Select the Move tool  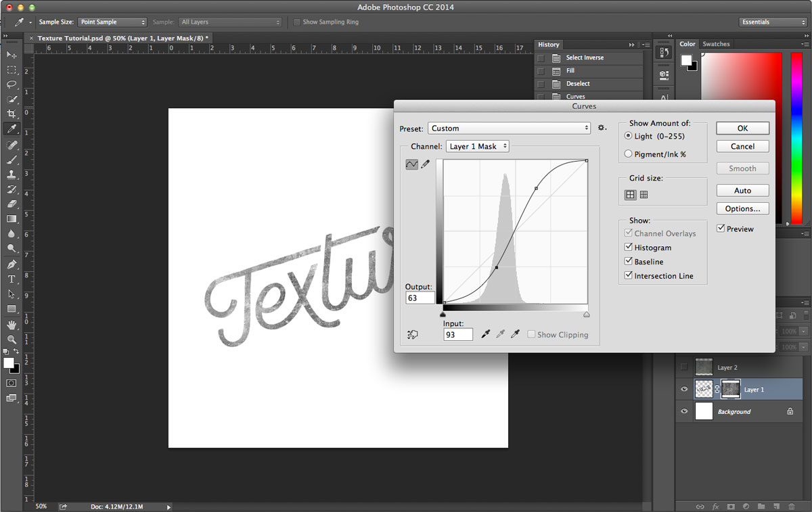coord(12,55)
